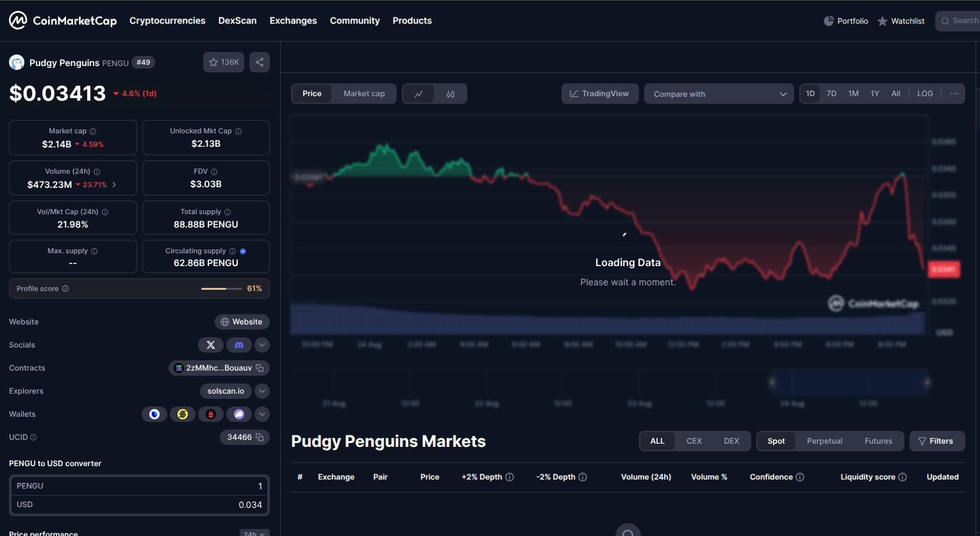
Task: Select Perpetual markets type
Action: pos(825,441)
